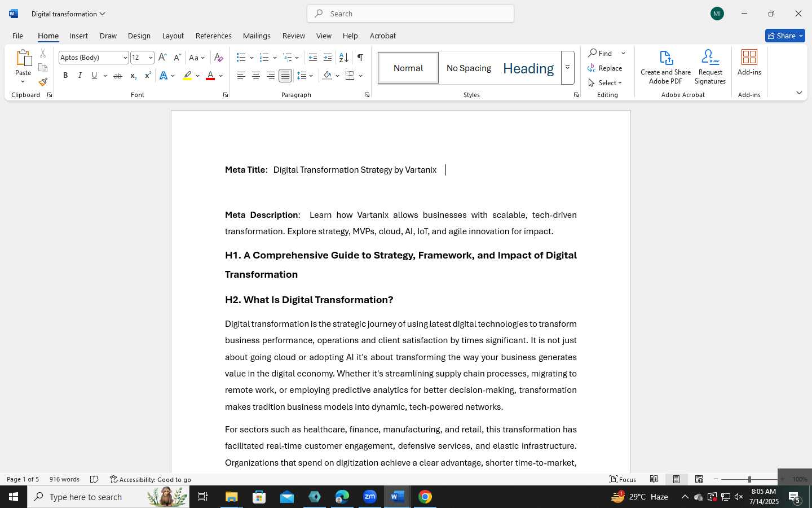Screen dimensions: 812x508
Task: Align text to the left
Action: pos(241,76)
